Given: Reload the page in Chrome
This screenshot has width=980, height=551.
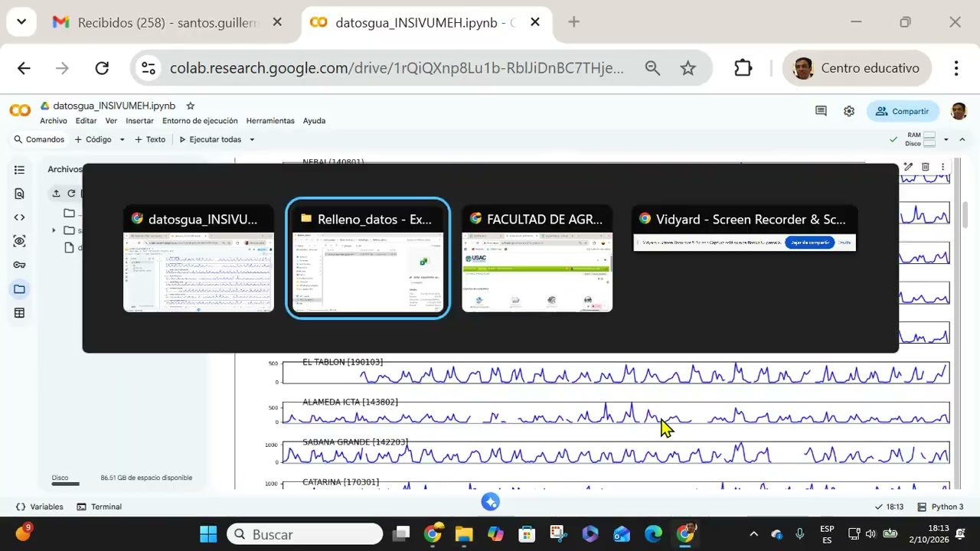Looking at the screenshot, I should pyautogui.click(x=102, y=68).
